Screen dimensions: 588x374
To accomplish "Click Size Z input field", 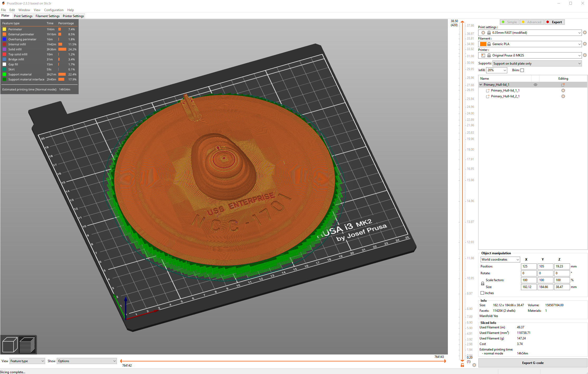I will [x=562, y=287].
